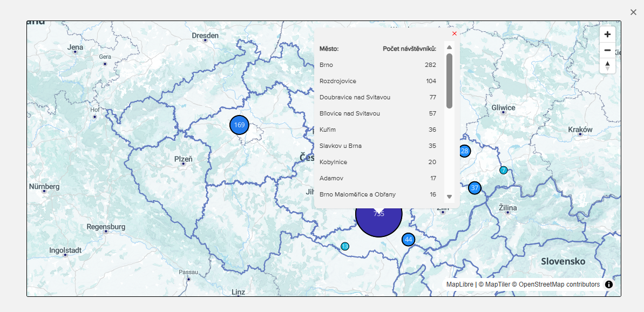The height and width of the screenshot is (312, 644).
Task: Expand the 169 visitors cluster
Action: 239,125
